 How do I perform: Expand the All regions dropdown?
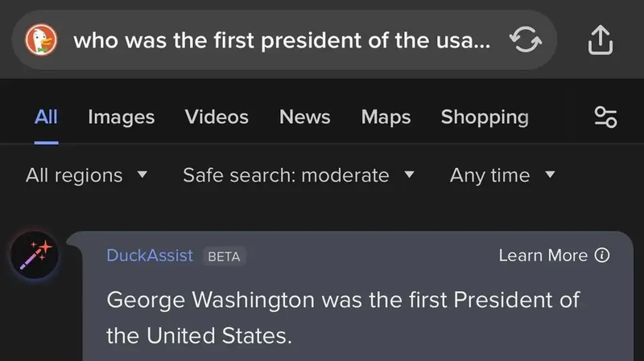click(x=86, y=175)
